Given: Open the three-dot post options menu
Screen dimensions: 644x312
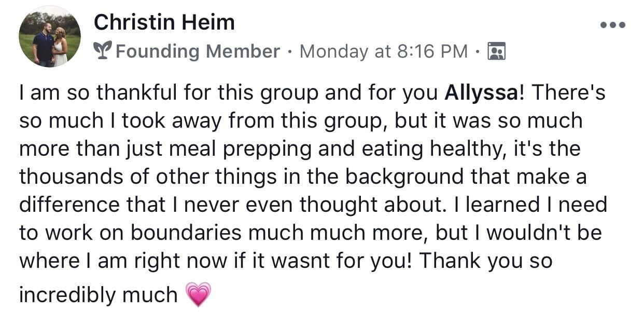Looking at the screenshot, I should click(x=612, y=24).
